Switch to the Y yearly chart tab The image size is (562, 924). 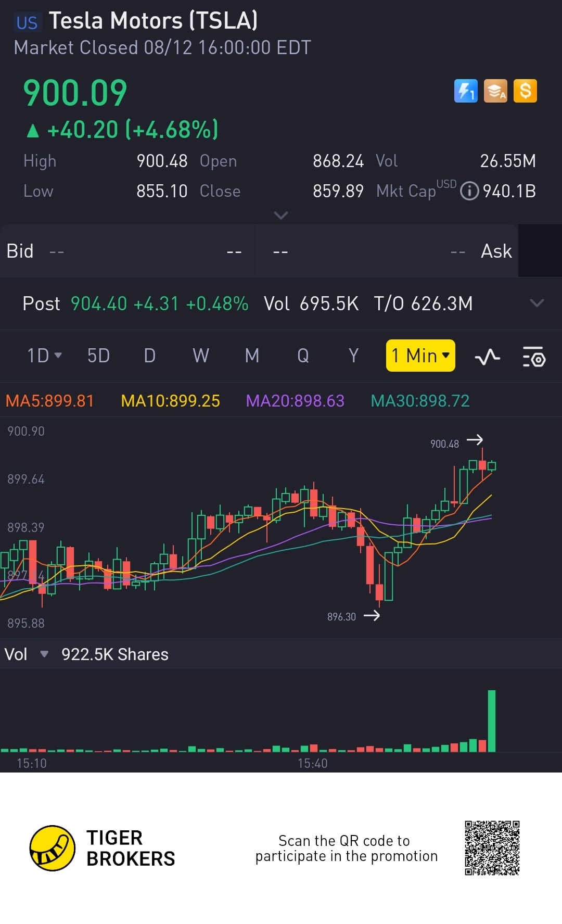point(354,356)
